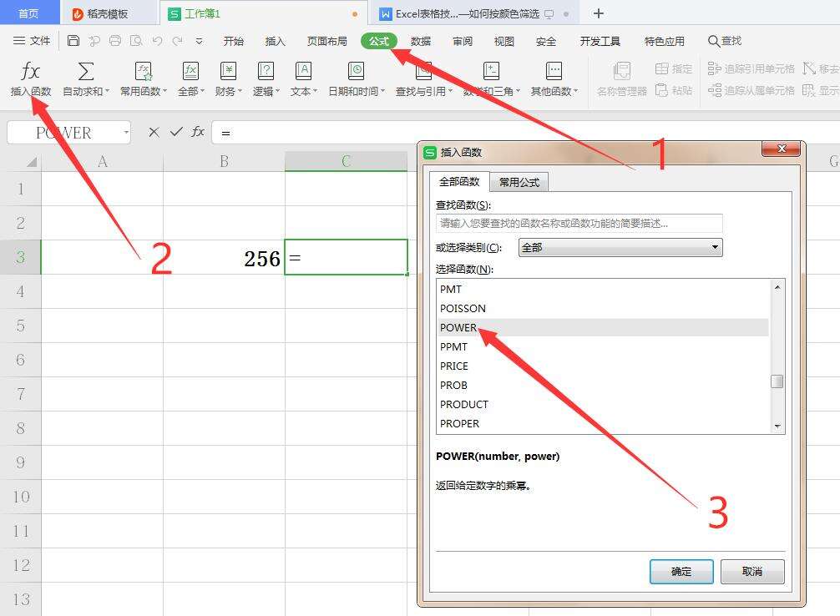Click Trace Precedents (追踪引用单元格) tool
The height and width of the screenshot is (616, 840).
click(751, 68)
